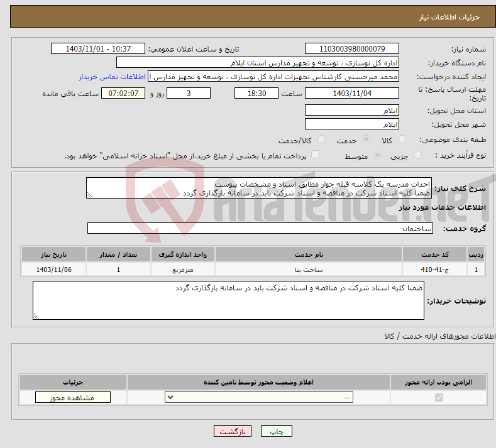Click the کد خدمت column header
496x448 pixels.
(x=435, y=254)
